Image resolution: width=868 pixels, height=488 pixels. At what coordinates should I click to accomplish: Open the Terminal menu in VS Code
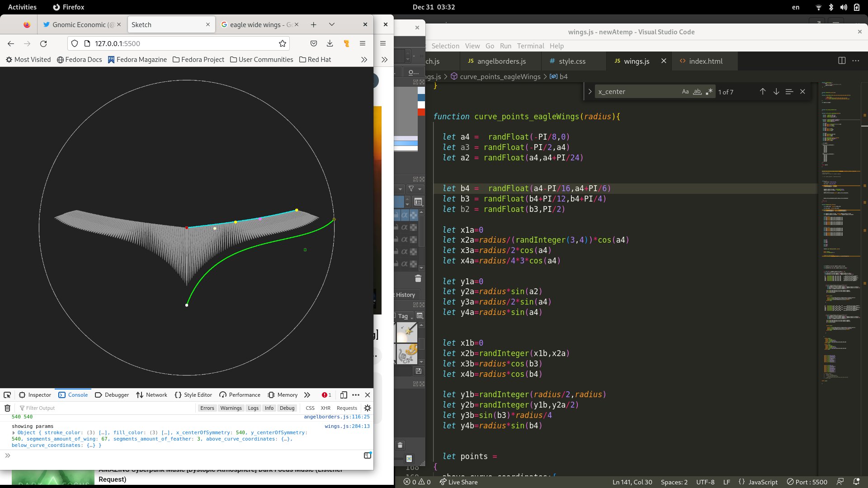(x=530, y=46)
